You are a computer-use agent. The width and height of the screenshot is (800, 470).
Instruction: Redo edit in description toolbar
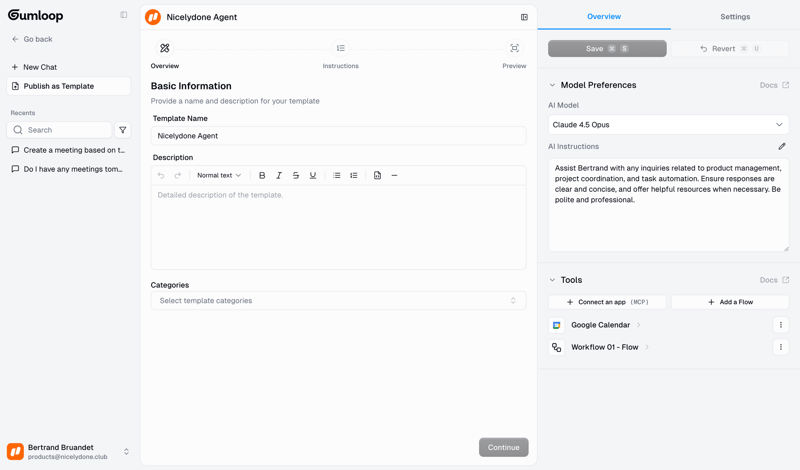(178, 176)
